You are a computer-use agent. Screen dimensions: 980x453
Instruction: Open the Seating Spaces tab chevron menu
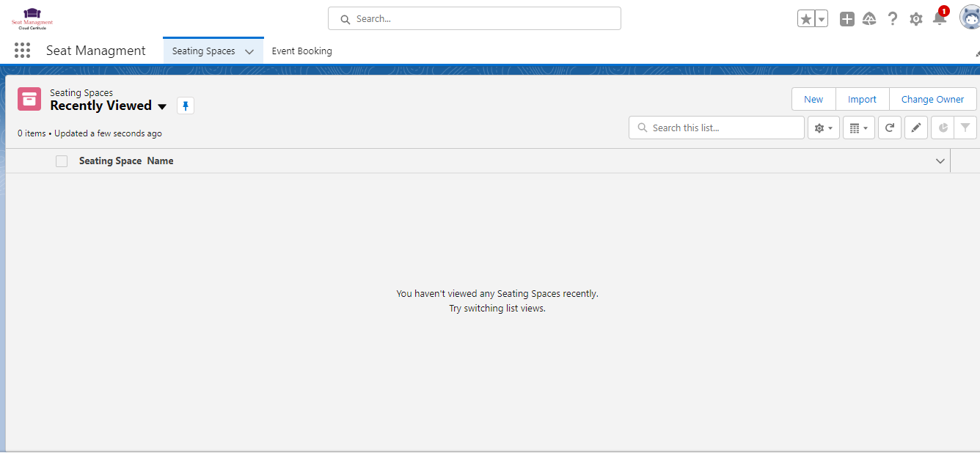pyautogui.click(x=249, y=52)
